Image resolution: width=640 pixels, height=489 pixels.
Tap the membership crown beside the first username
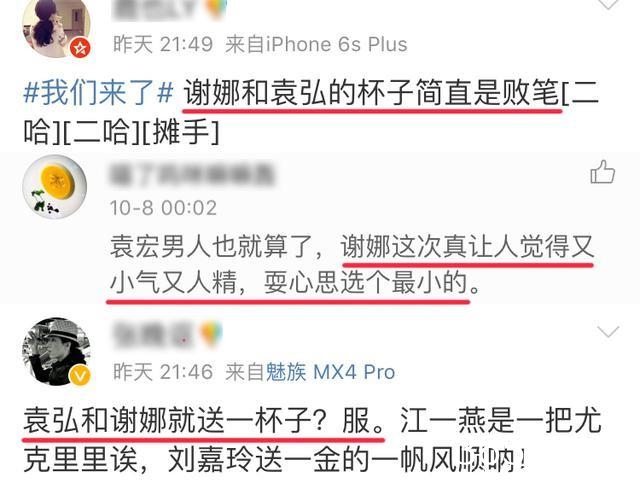point(216,8)
